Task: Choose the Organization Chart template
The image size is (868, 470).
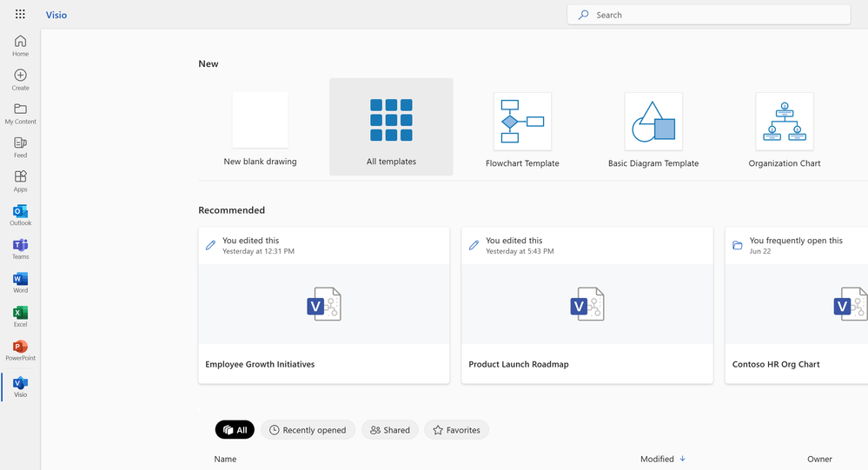Action: click(785, 130)
